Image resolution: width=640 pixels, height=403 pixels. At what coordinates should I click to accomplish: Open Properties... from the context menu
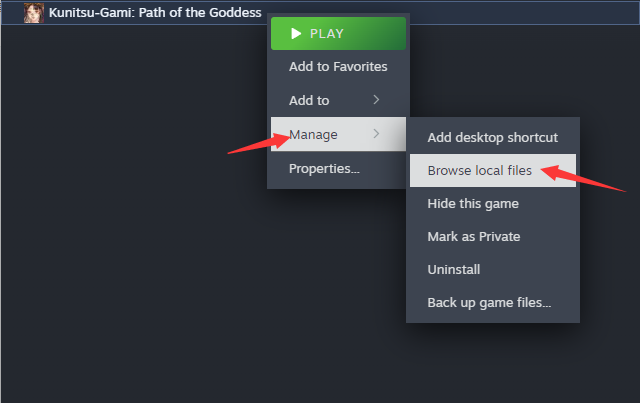(x=338, y=169)
